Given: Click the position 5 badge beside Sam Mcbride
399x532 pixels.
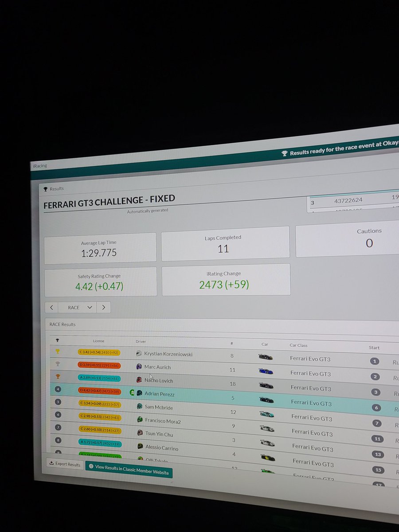Looking at the screenshot, I should coord(58,402).
